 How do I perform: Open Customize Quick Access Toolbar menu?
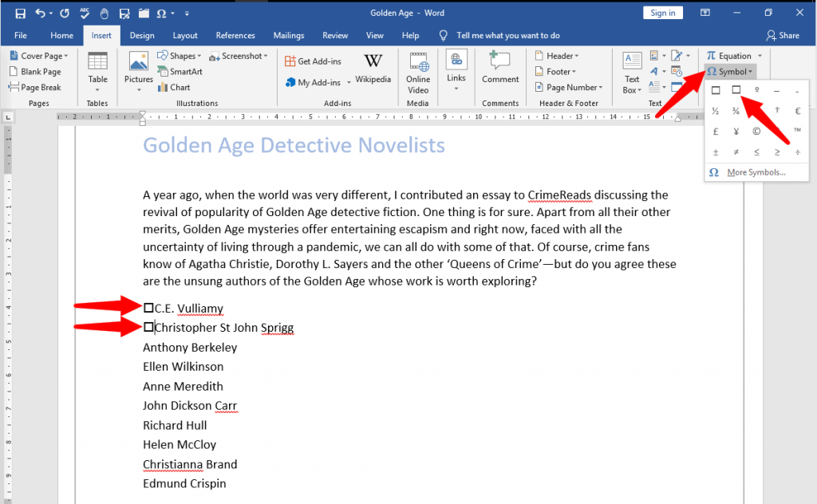click(x=187, y=14)
